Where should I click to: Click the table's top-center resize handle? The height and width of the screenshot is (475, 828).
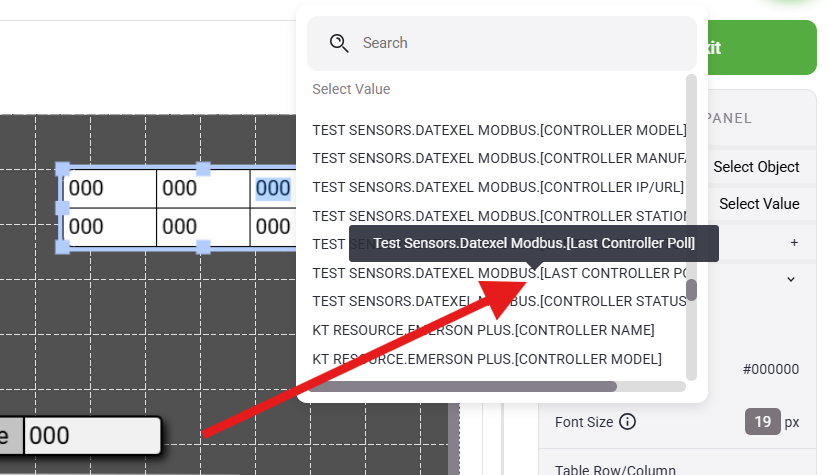tap(203, 169)
